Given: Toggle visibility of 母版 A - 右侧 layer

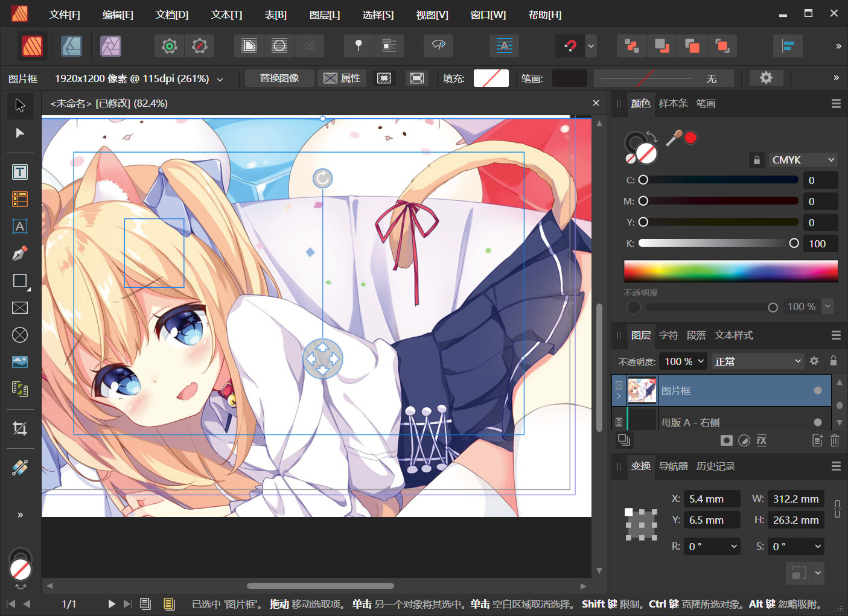Looking at the screenshot, I should tap(818, 422).
